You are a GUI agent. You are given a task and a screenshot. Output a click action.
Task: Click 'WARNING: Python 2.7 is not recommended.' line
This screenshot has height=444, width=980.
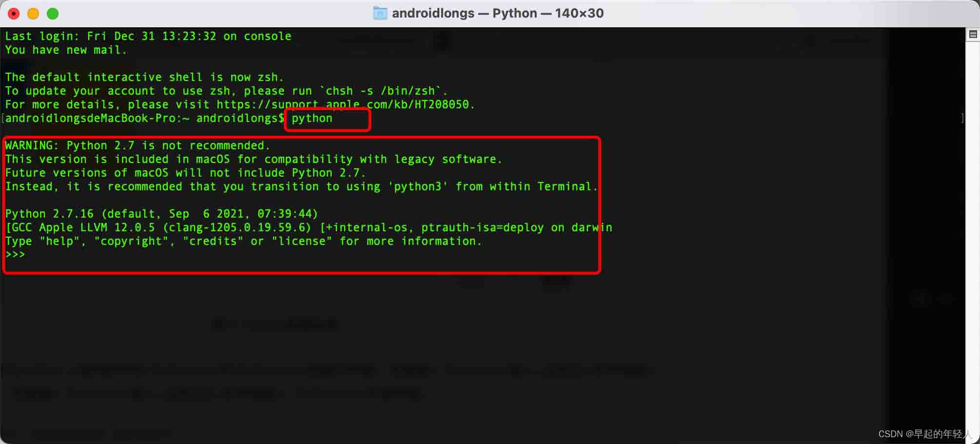[137, 145]
